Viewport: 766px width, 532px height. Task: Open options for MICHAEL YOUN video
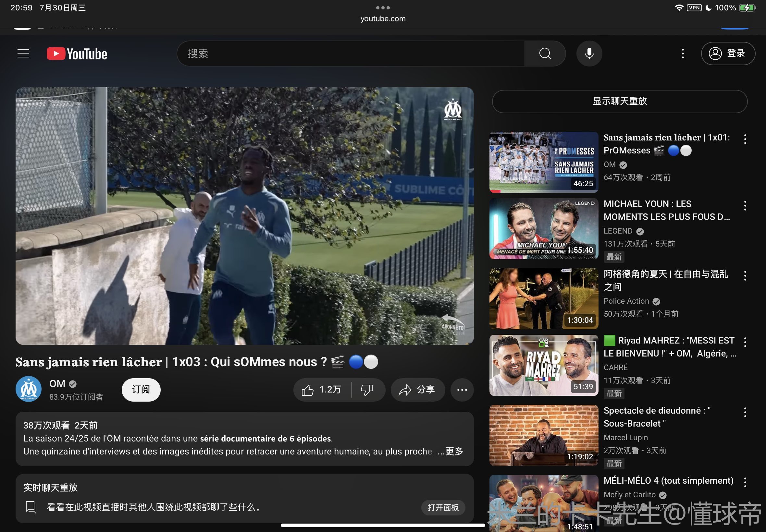pos(745,205)
